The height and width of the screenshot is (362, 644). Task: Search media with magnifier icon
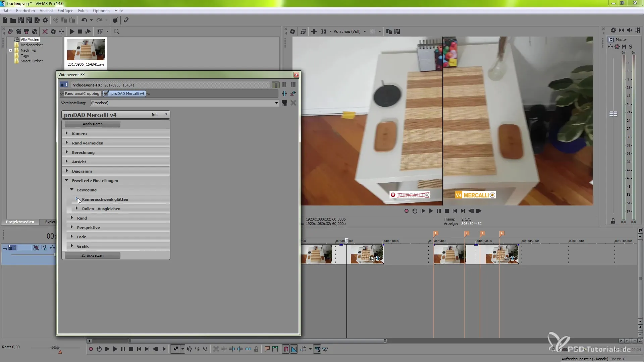tap(117, 32)
